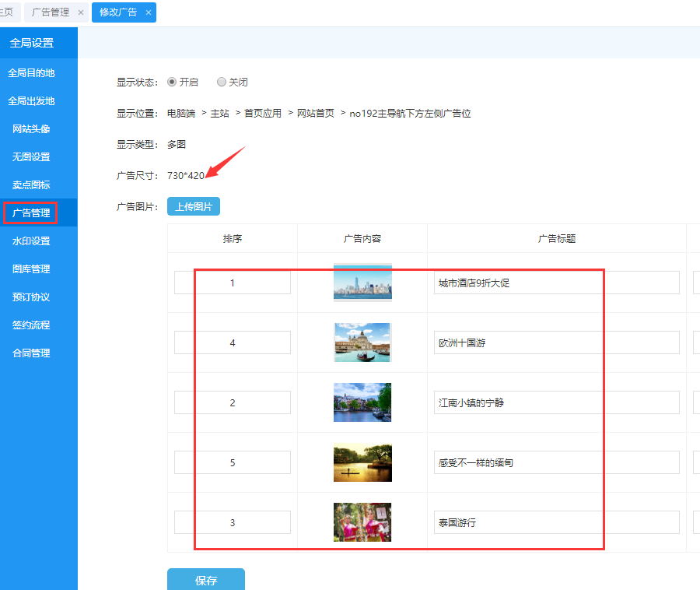This screenshot has width=700, height=590.
Task: Open 合同管理 sidebar item
Action: pyautogui.click(x=31, y=353)
